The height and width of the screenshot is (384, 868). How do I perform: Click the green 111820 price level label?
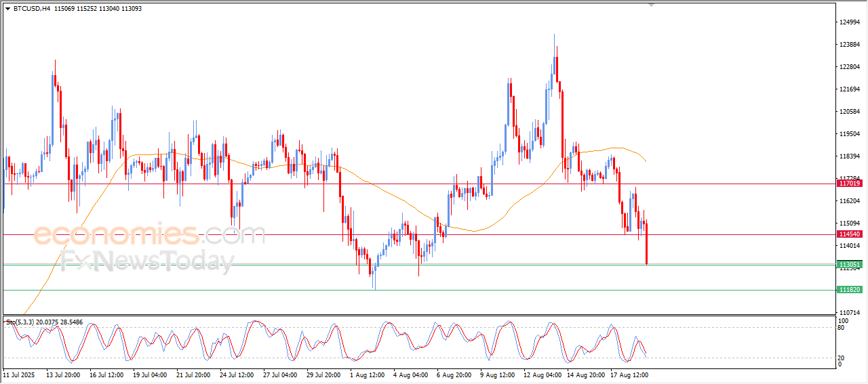[x=850, y=290]
